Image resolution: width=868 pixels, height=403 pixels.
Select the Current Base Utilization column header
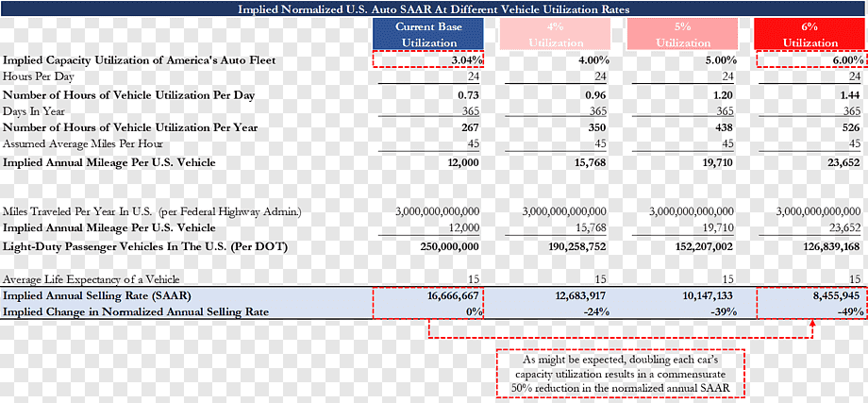click(x=429, y=34)
